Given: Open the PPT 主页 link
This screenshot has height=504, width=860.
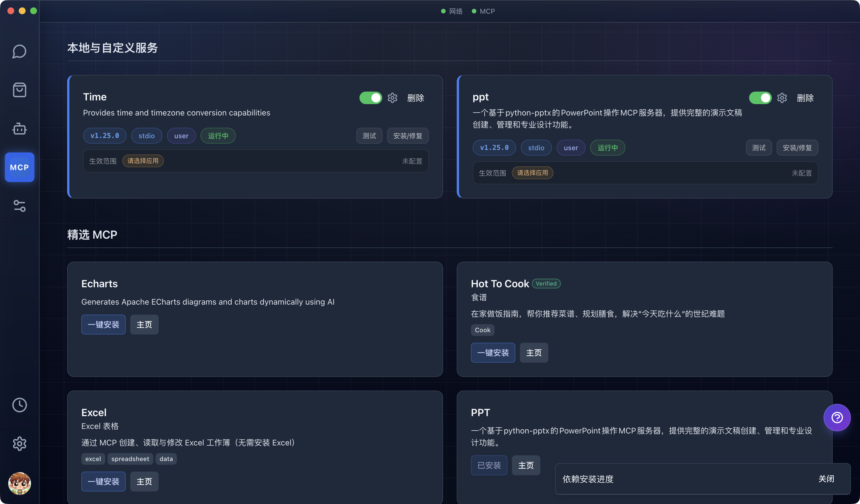Looking at the screenshot, I should [526, 465].
